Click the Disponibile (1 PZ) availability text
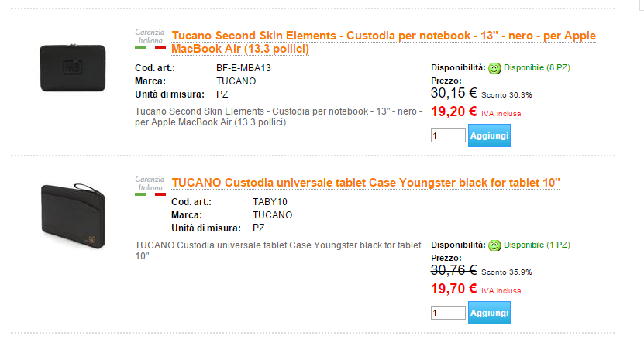Image resolution: width=644 pixels, height=346 pixels. tap(537, 245)
